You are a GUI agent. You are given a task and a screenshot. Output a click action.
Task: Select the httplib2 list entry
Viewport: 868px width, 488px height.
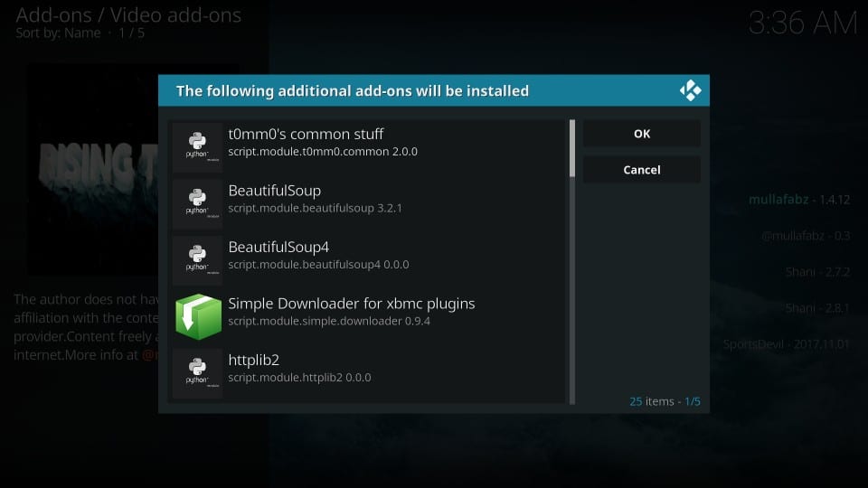(367, 373)
